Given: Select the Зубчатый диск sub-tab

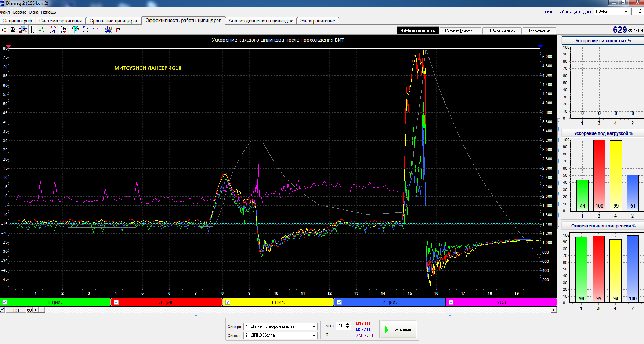Looking at the screenshot, I should point(502,31).
